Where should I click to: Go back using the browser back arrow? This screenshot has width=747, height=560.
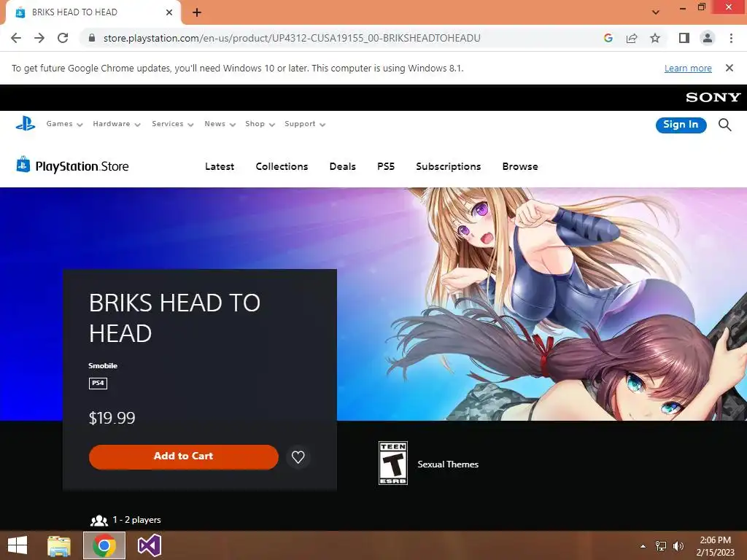tap(16, 38)
